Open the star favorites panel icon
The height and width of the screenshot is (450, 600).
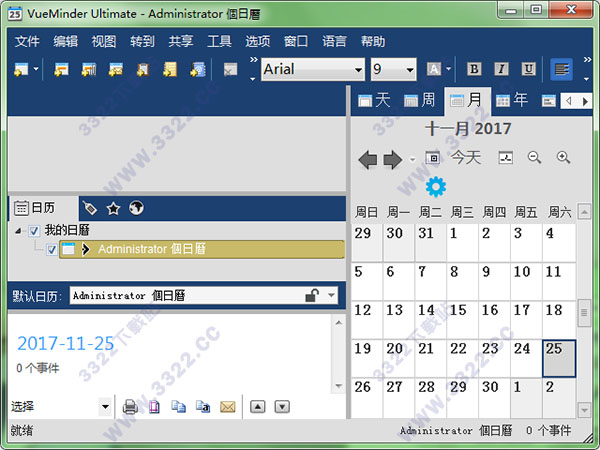pos(113,208)
